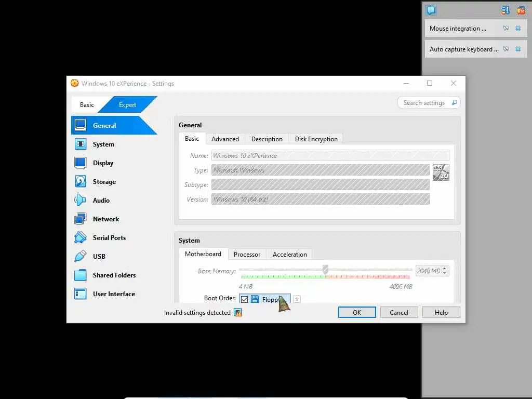
Task: Maximize the Settings dialog window
Action: click(x=430, y=83)
